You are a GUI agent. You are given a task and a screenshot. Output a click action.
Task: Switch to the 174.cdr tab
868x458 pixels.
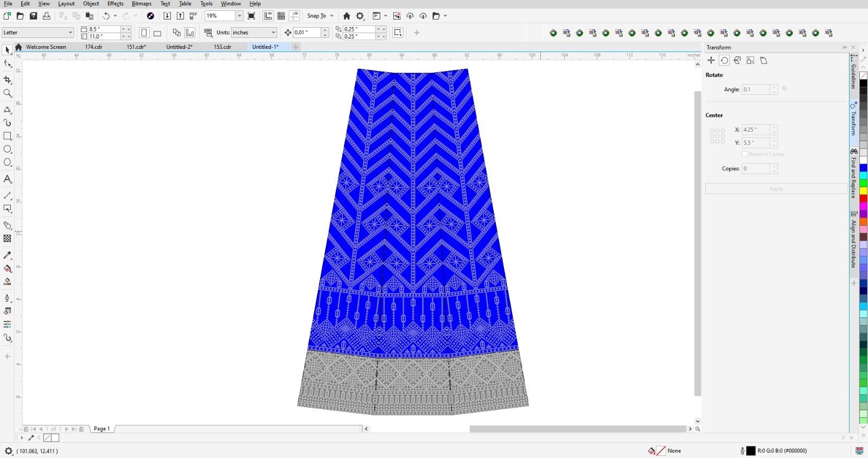tap(94, 47)
